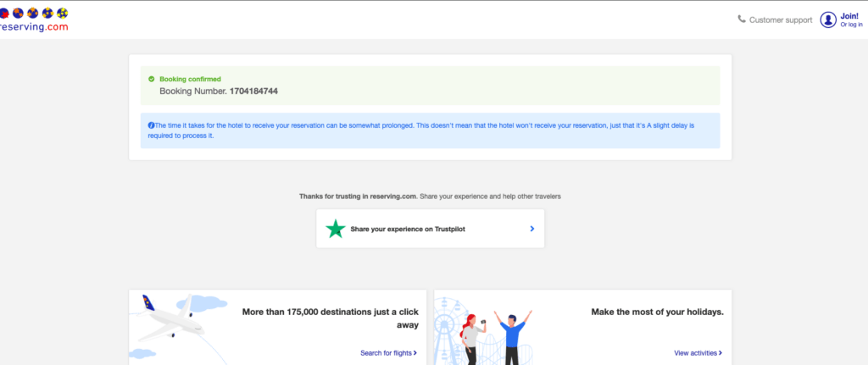Click More than 175,000 destinations heading
This screenshot has height=365, width=868.
[x=331, y=318]
